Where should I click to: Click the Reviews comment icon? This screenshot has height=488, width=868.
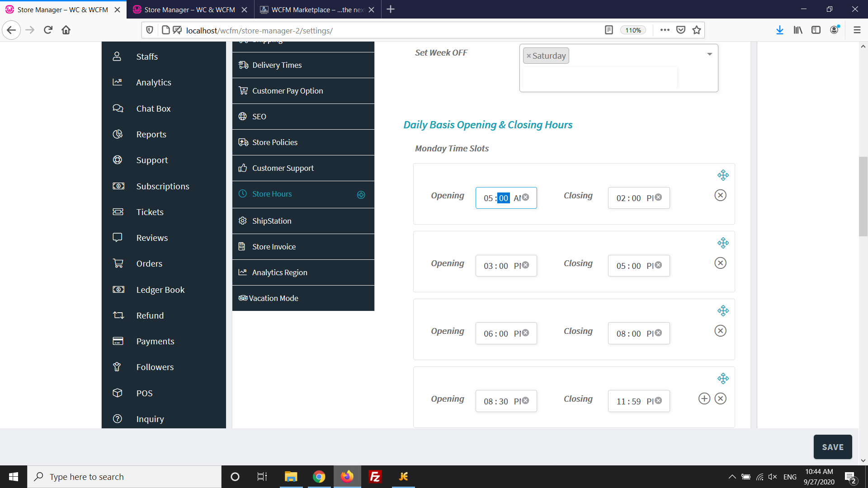click(118, 238)
